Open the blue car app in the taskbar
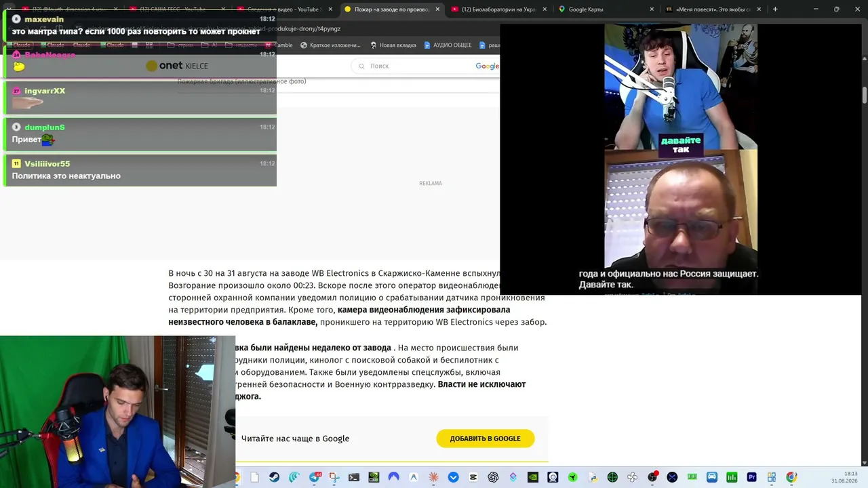 coord(712,477)
